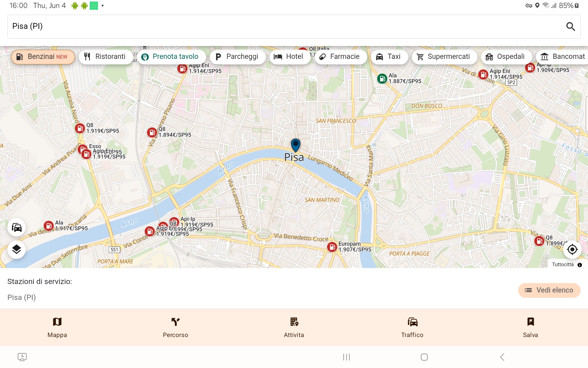The image size is (588, 368).
Task: Switch to the Percorso tab
Action: coord(175,328)
